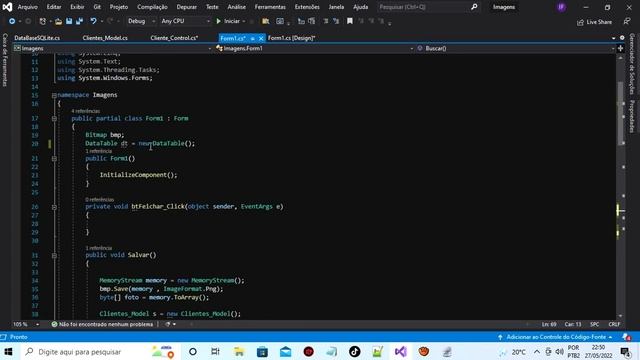Open the Depurar menu
This screenshot has height=360, width=640.
pos(187,7)
